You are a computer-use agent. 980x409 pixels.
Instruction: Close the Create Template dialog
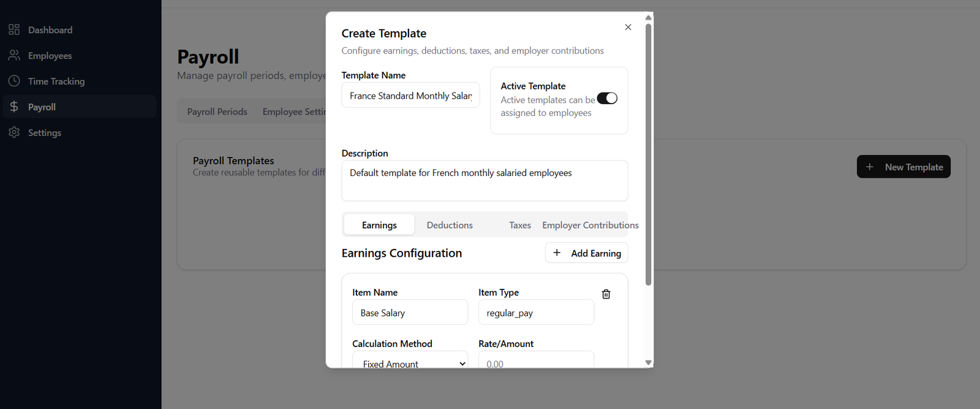(x=628, y=27)
